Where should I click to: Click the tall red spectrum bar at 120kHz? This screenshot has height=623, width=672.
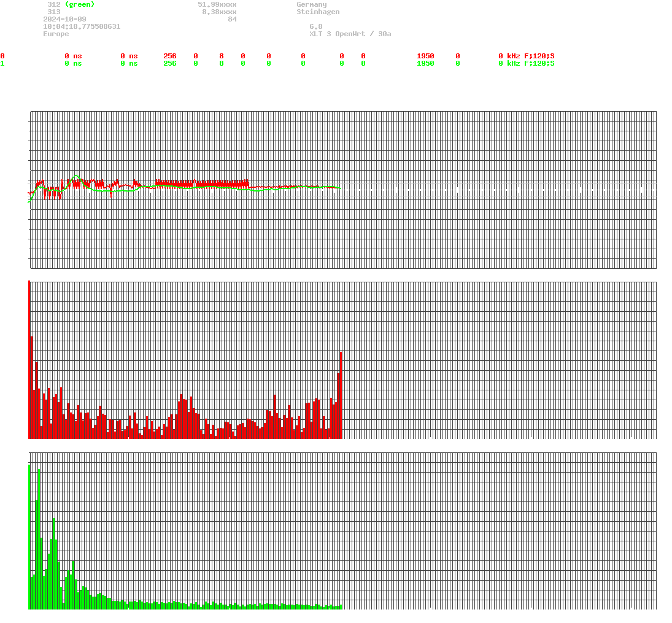pyautogui.click(x=341, y=393)
